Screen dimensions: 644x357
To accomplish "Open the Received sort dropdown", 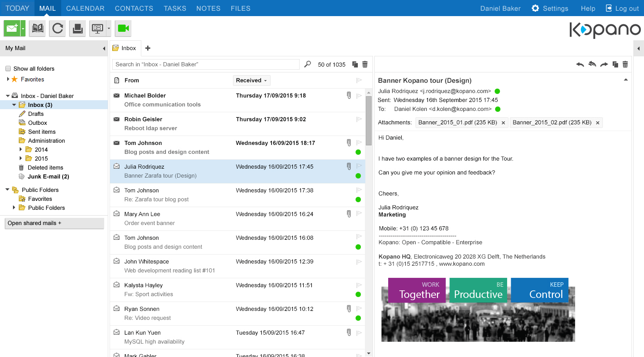I will pos(251,81).
